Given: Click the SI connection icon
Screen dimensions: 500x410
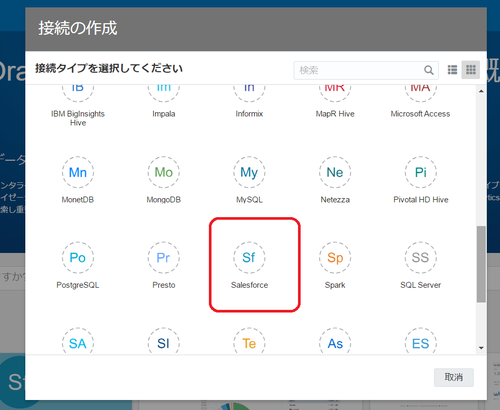Looking at the screenshot, I should pyautogui.click(x=164, y=341).
